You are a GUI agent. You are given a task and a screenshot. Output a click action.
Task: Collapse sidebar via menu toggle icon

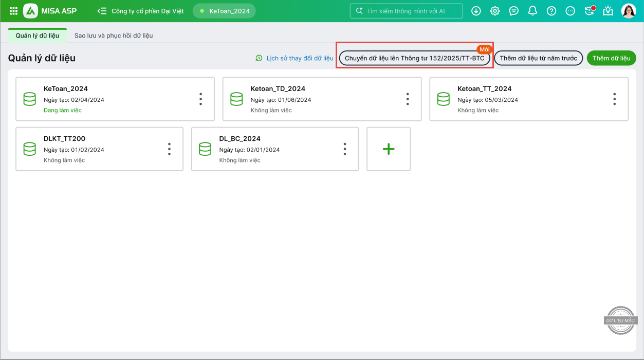point(102,11)
